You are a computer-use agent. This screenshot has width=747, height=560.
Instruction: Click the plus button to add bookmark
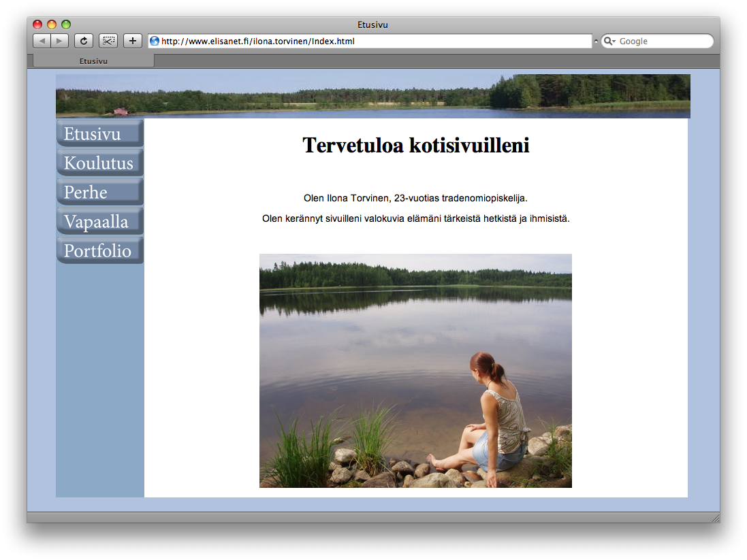tap(132, 41)
